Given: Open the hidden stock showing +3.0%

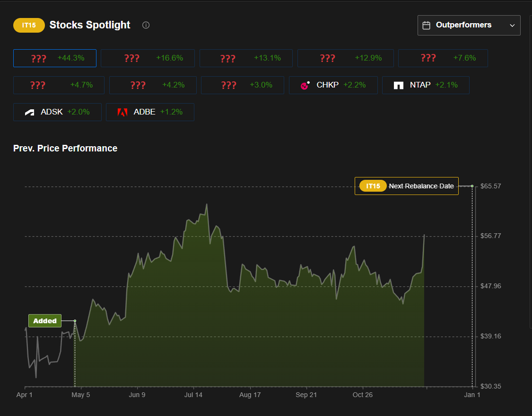Looking at the screenshot, I should point(242,85).
